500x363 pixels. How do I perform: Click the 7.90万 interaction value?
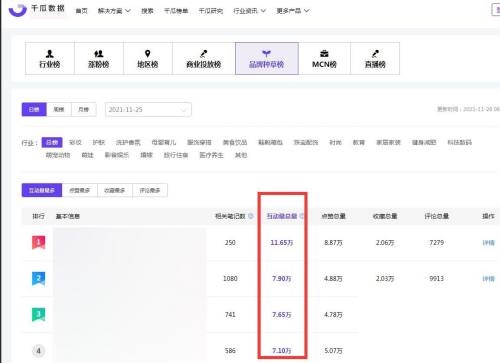(x=282, y=279)
